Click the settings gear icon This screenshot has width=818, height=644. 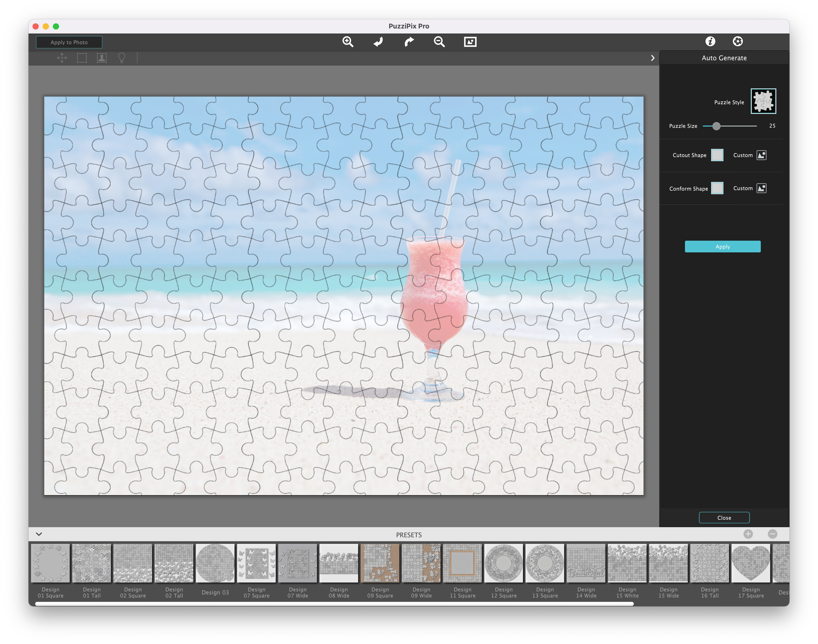coord(739,41)
